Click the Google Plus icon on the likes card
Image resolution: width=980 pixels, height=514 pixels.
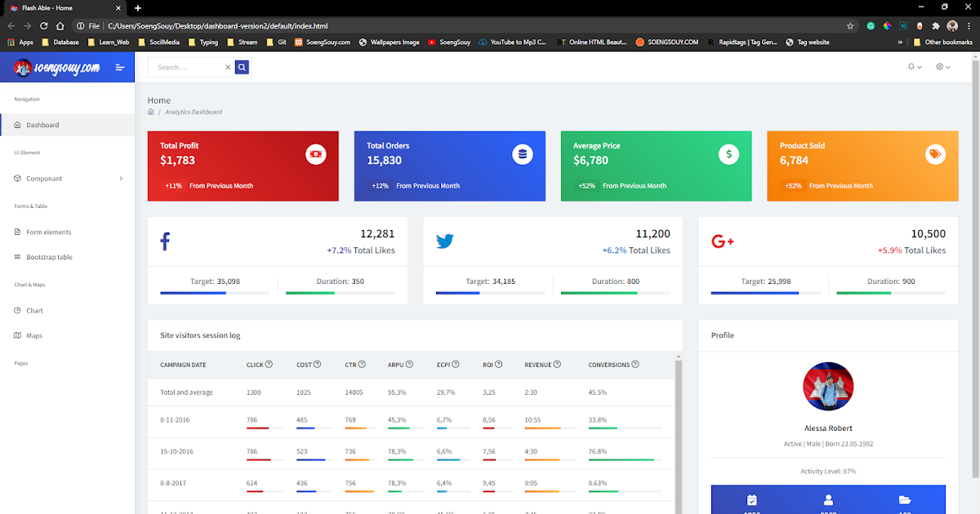click(722, 241)
